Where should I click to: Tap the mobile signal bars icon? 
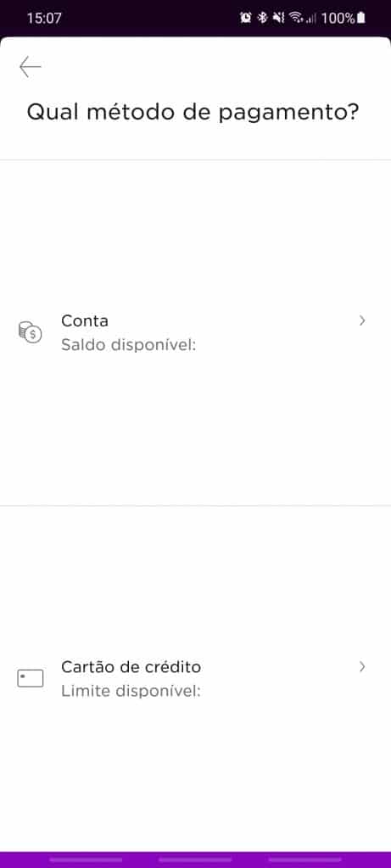click(310, 19)
